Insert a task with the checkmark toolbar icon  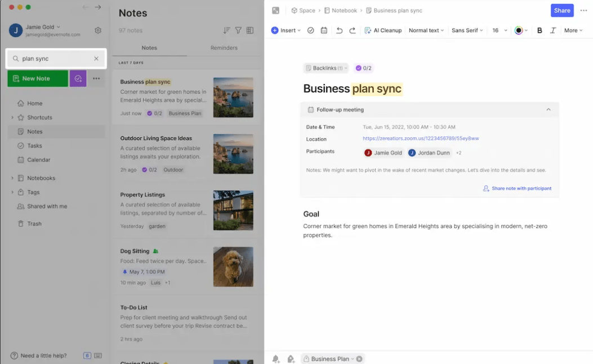point(310,30)
